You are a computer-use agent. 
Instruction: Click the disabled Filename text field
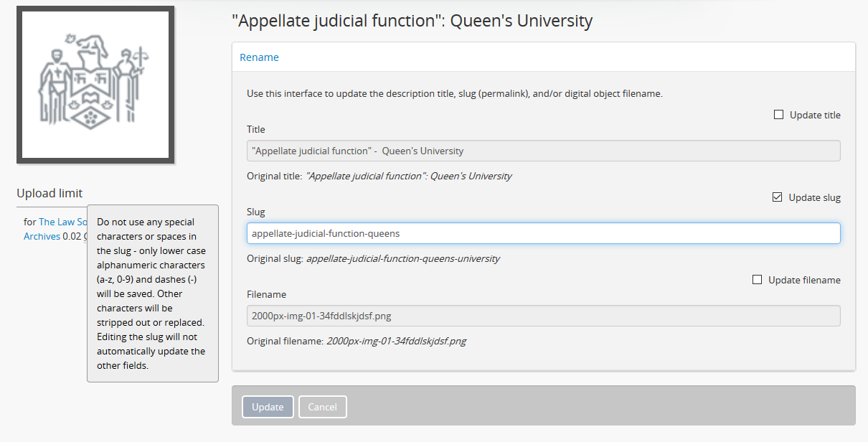click(x=543, y=316)
